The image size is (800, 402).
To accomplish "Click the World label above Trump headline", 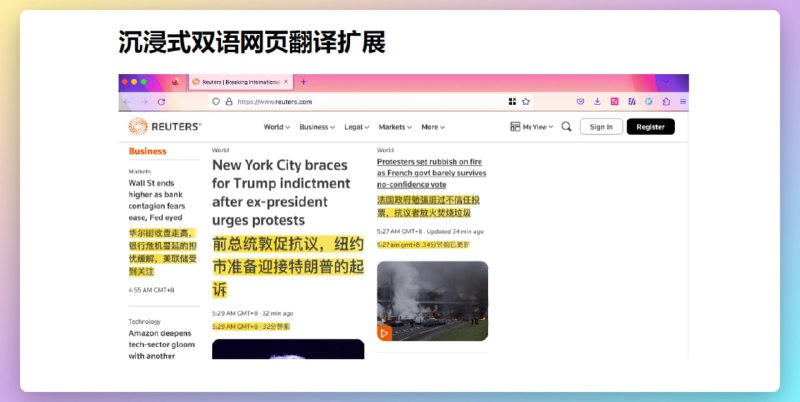I will tap(220, 150).
